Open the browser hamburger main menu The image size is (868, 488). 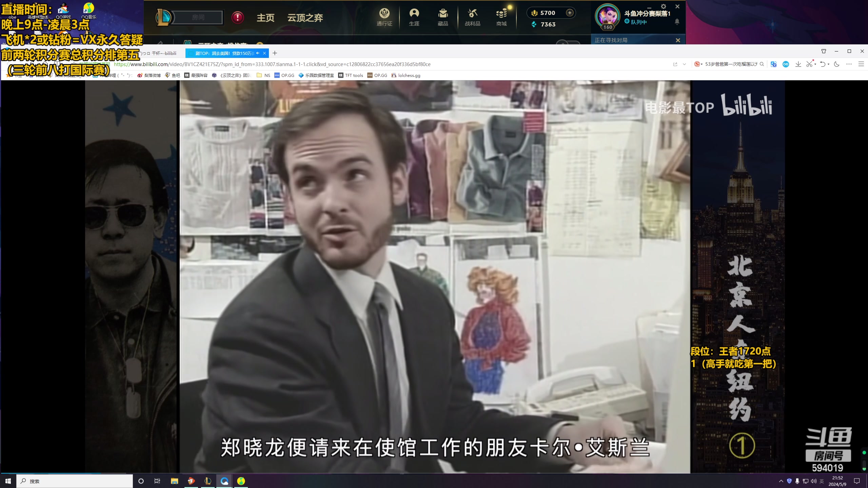[x=861, y=64]
